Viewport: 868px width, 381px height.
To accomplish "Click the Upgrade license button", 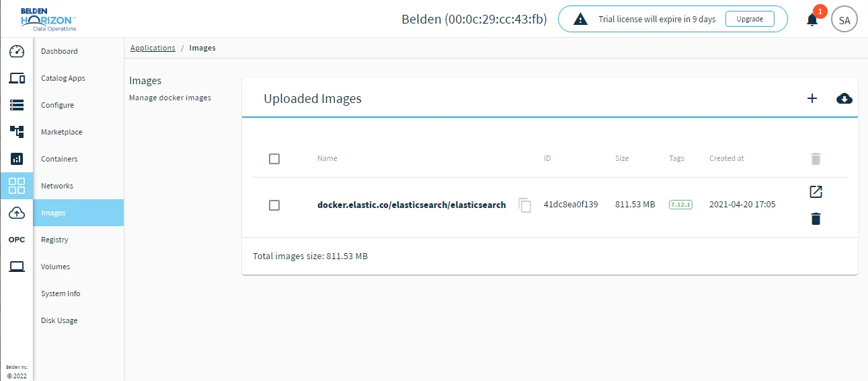I will [750, 20].
